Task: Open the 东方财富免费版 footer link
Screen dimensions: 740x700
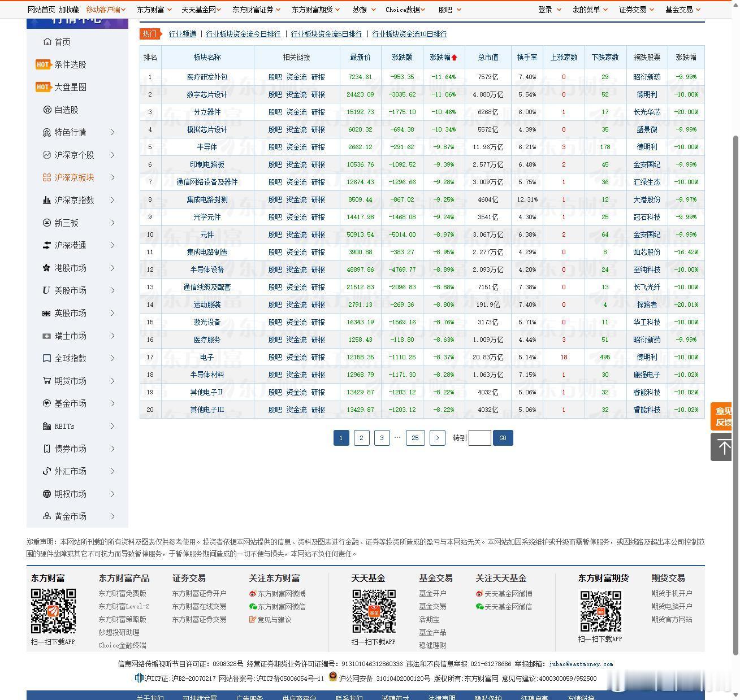Action: [122, 593]
